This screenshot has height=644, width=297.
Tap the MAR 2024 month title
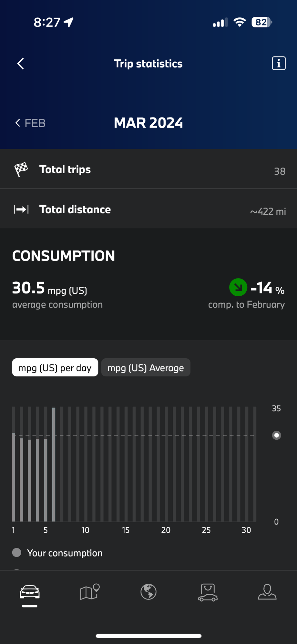click(148, 123)
